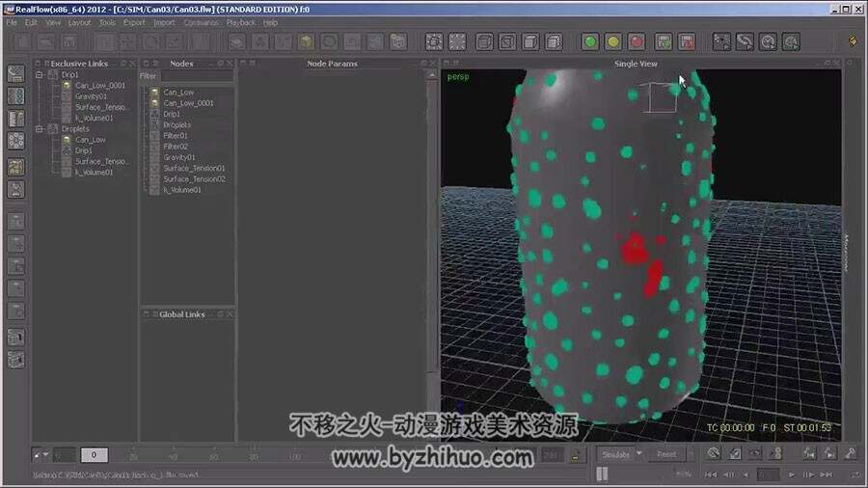Collapse the Droplets group in Exclusive Links
Viewport: 868px width, 488px height.
pos(40,129)
